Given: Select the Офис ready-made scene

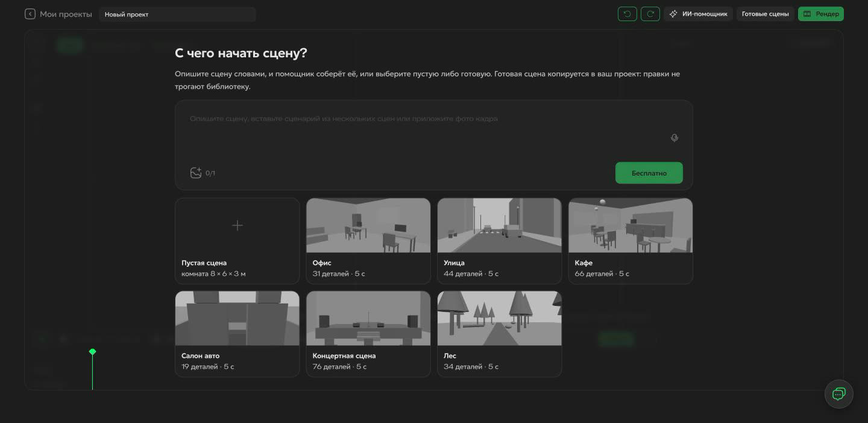Looking at the screenshot, I should pyautogui.click(x=368, y=241).
